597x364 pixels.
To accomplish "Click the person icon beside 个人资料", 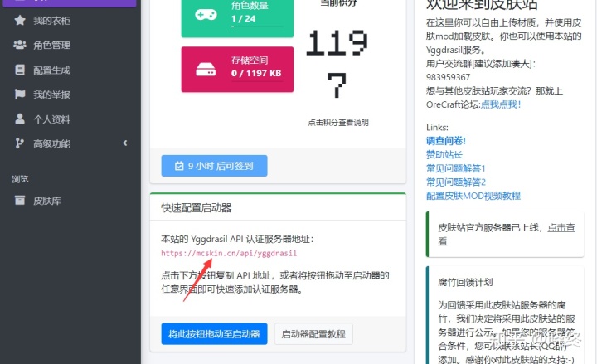I will pyautogui.click(x=20, y=119).
